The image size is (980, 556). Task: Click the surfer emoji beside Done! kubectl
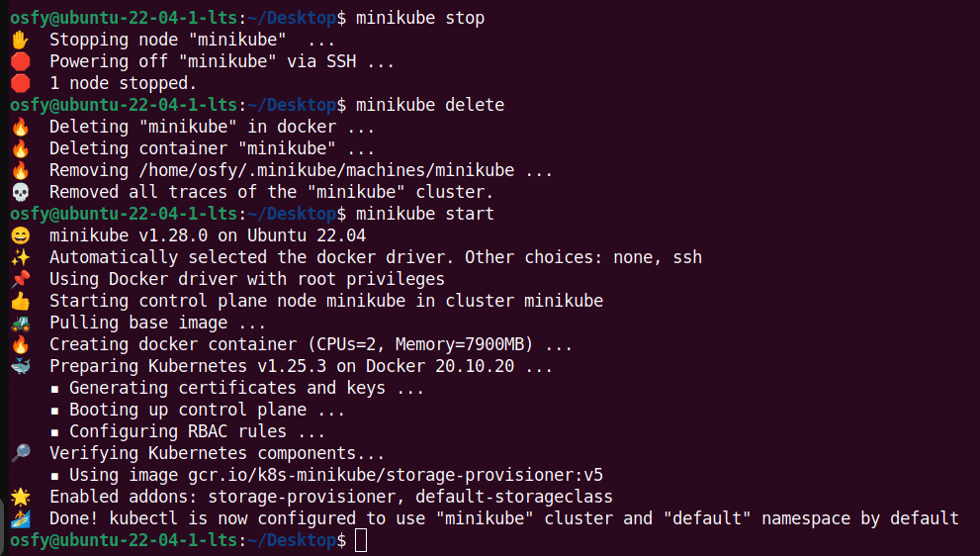(20, 518)
